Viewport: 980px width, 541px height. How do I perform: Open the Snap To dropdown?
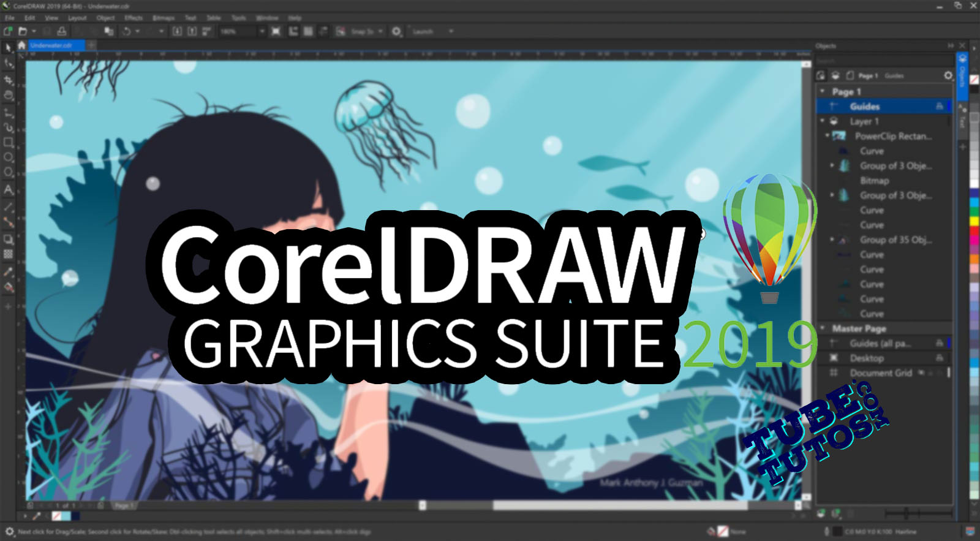point(380,31)
